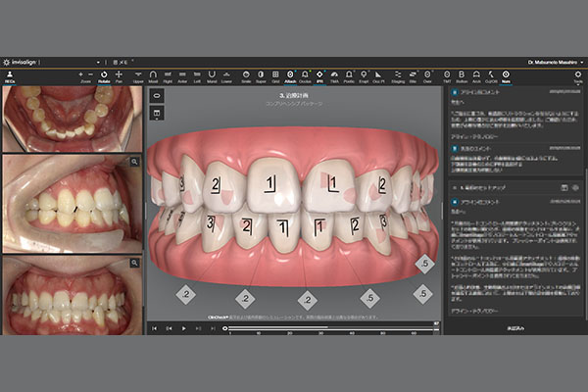Switch to Lower arch view
Viewport: 588px width, 392px height.
225,76
